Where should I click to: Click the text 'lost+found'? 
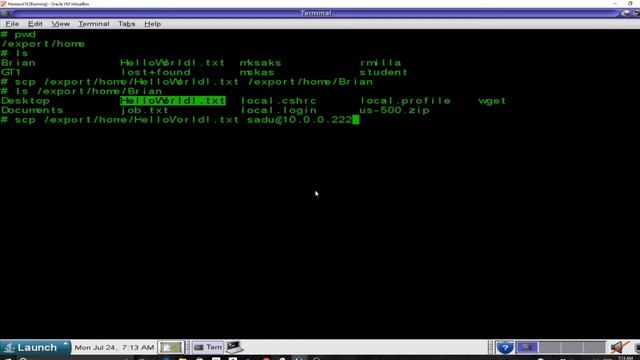(156, 72)
